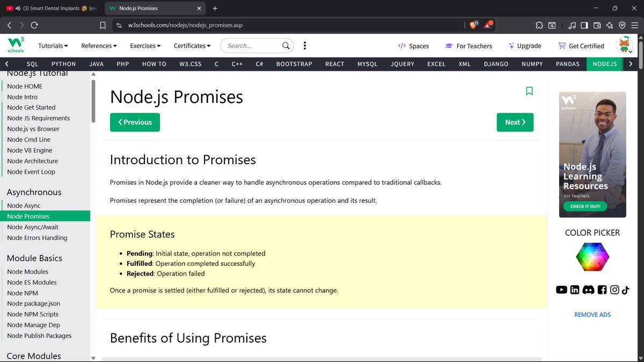Open the browser hamburger main menu
This screenshot has height=362, width=644.
coord(634,25)
